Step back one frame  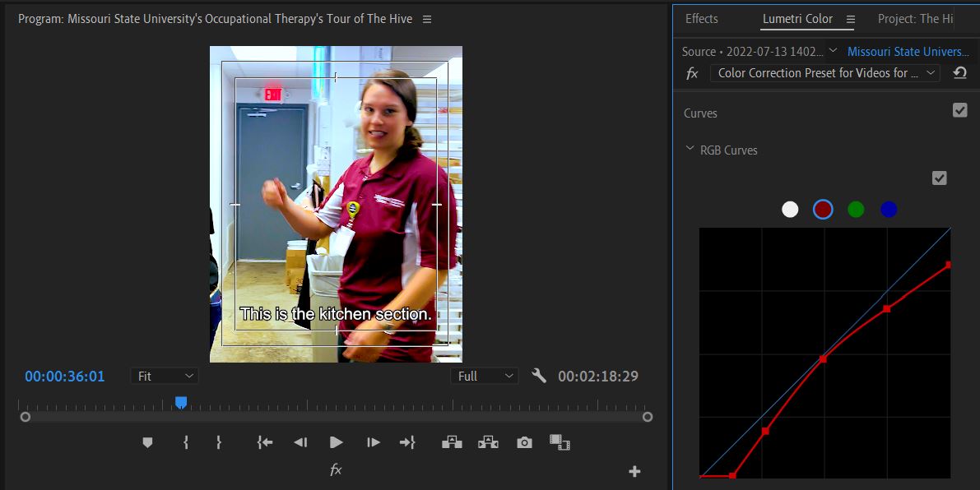pyautogui.click(x=300, y=442)
